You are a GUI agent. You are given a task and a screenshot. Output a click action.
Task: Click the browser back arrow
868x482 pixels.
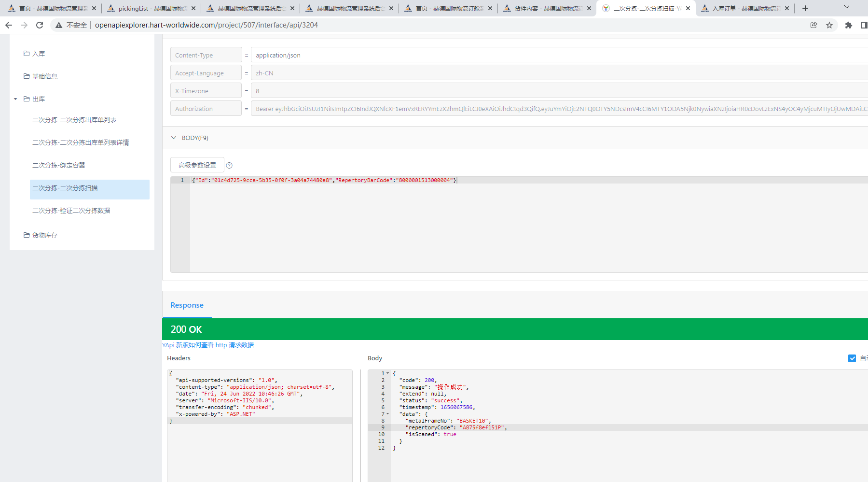click(9, 25)
